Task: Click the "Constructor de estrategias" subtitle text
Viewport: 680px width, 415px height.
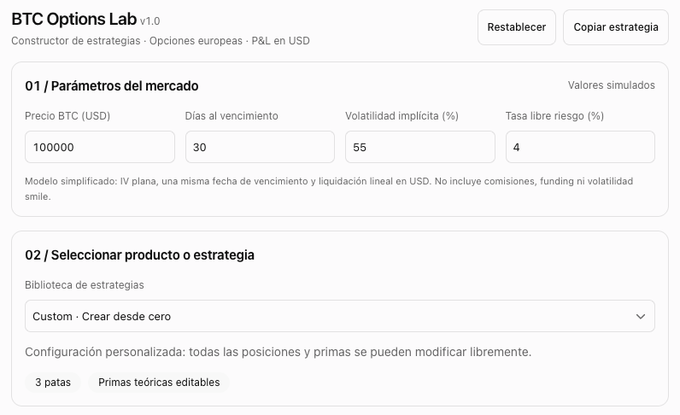Action: point(75,41)
